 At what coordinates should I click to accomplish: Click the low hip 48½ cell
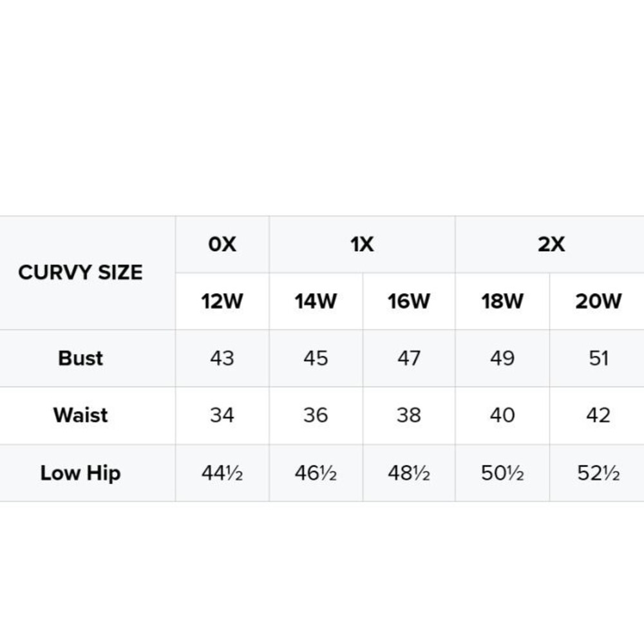(409, 473)
